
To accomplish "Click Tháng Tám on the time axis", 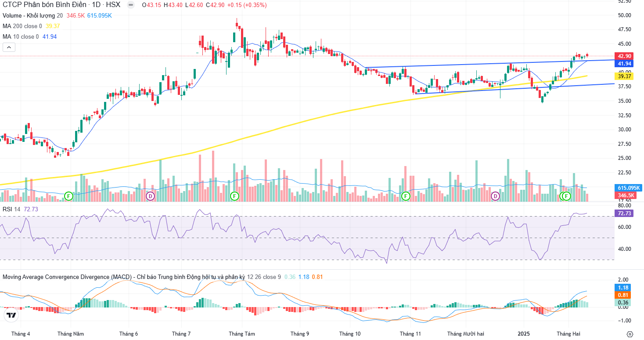I will 241,334.
